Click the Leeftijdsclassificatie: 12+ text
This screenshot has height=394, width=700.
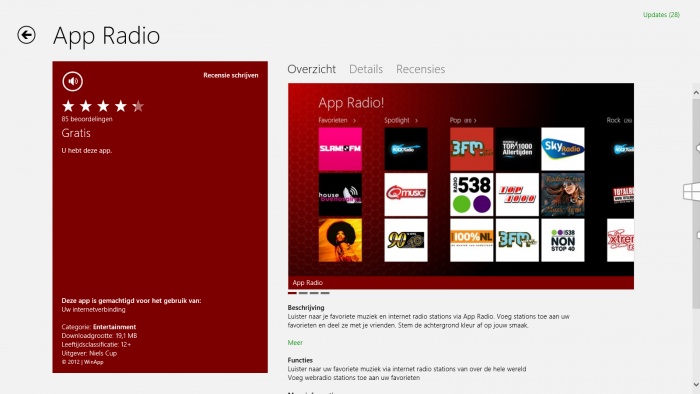tap(96, 344)
